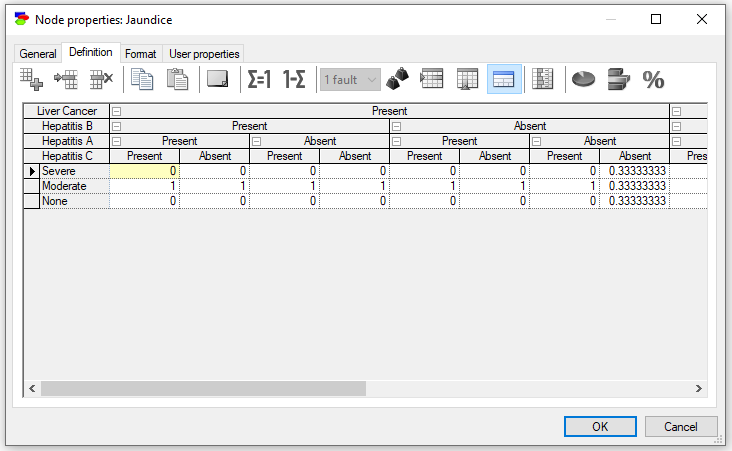This screenshot has height=451, width=732.
Task: Click the Delete state toolbar icon
Action: click(101, 79)
